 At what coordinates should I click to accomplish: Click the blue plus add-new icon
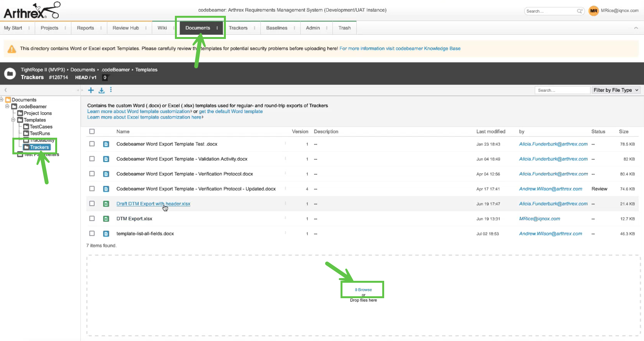click(91, 90)
